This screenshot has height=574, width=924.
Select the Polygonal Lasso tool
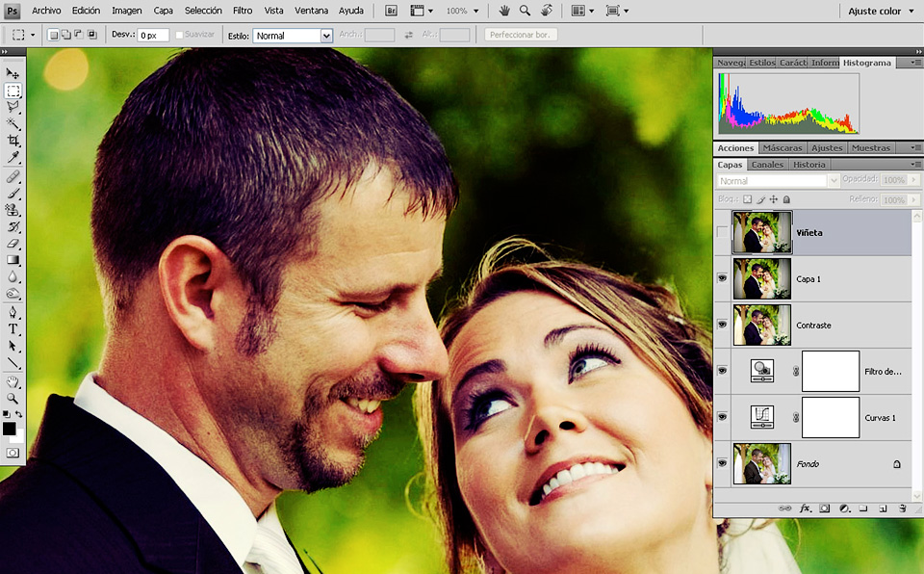pyautogui.click(x=13, y=107)
